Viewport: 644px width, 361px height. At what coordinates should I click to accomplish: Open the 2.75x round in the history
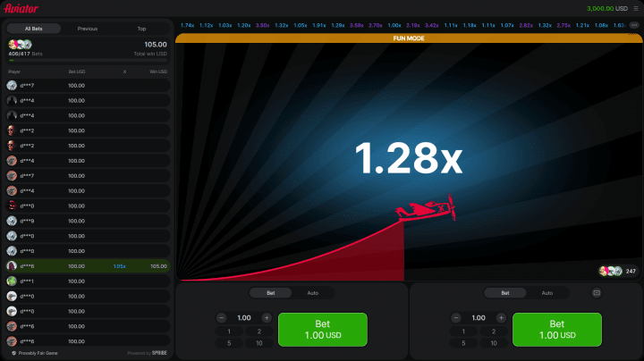pos(563,25)
